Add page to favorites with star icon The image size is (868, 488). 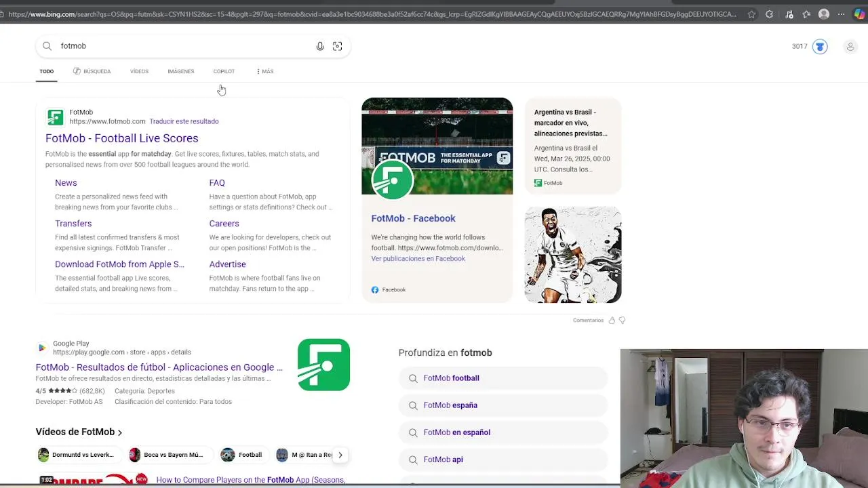(751, 14)
